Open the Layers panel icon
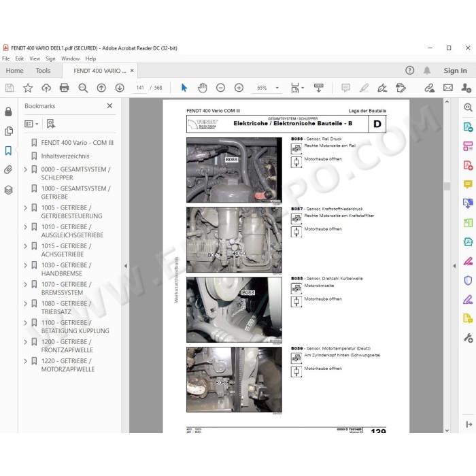The height and width of the screenshot is (476, 476). tap(8, 190)
